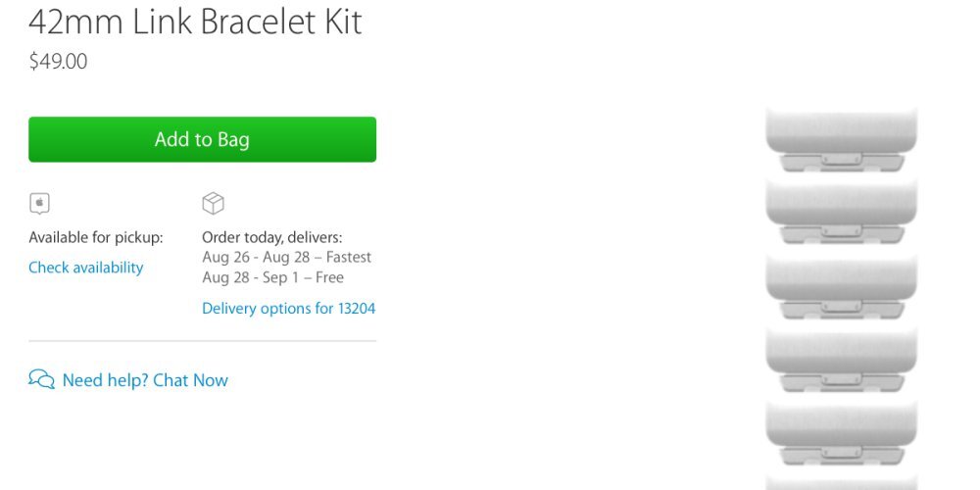This screenshot has height=490, width=980.
Task: Start a chat via Need help? Chat Now
Action: (x=145, y=380)
